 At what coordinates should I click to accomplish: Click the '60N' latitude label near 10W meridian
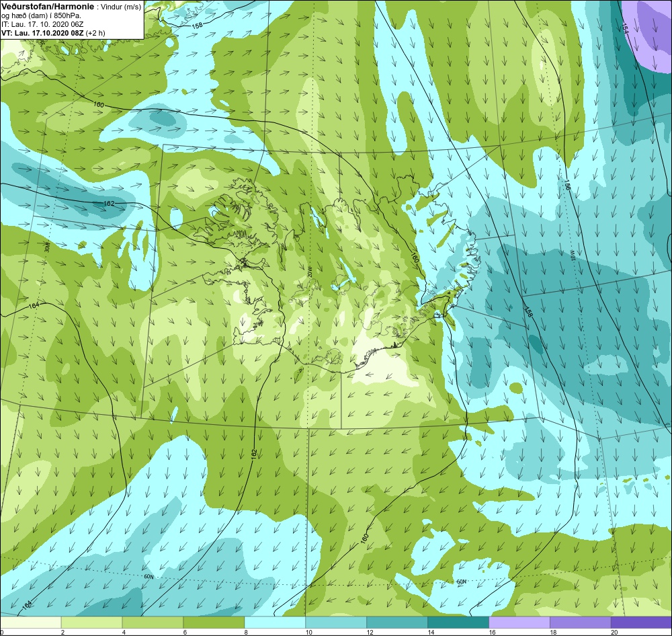[461, 582]
